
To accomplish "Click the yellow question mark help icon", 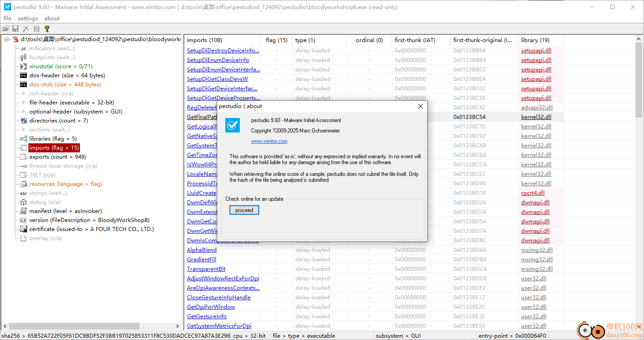I will 47,28.
